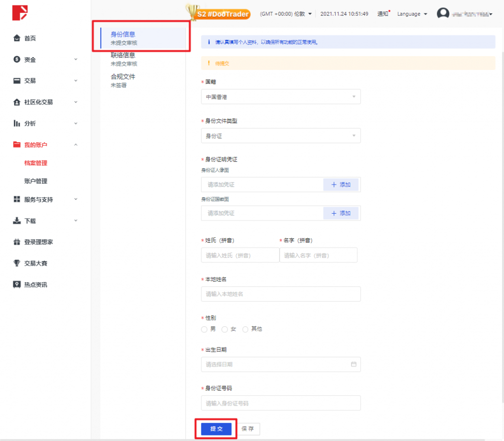Viewport: 504px width, 441px height.
Task: Select the 女 gender radio button
Action: 225,329
